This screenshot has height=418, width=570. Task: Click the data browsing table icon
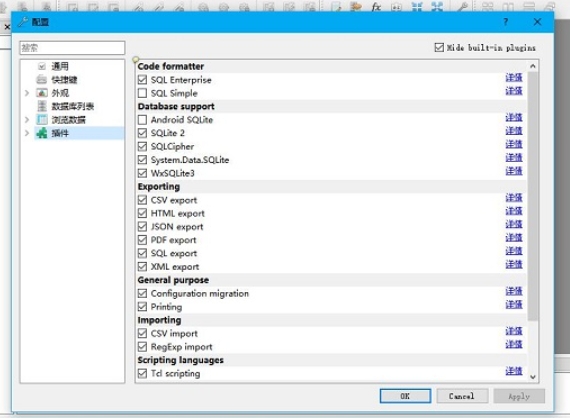tap(42, 120)
